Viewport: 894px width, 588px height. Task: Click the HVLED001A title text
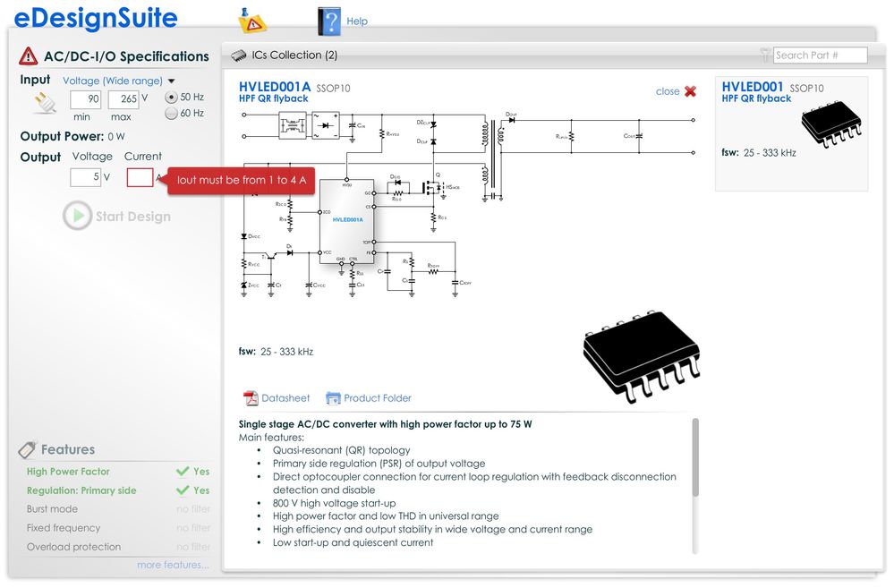[274, 87]
